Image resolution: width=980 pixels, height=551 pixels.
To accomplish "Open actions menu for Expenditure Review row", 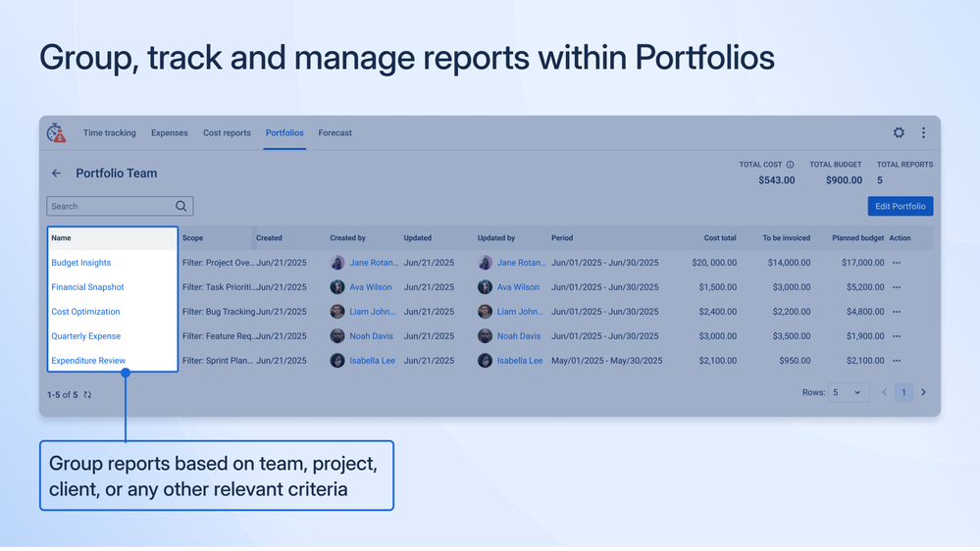I will click(x=897, y=361).
